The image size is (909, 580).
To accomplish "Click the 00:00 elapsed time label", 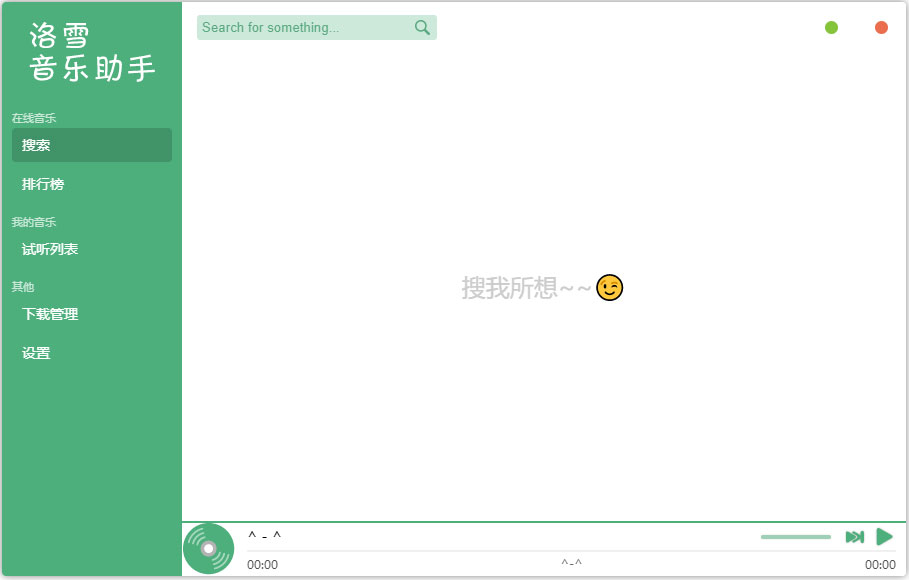I will point(262,564).
